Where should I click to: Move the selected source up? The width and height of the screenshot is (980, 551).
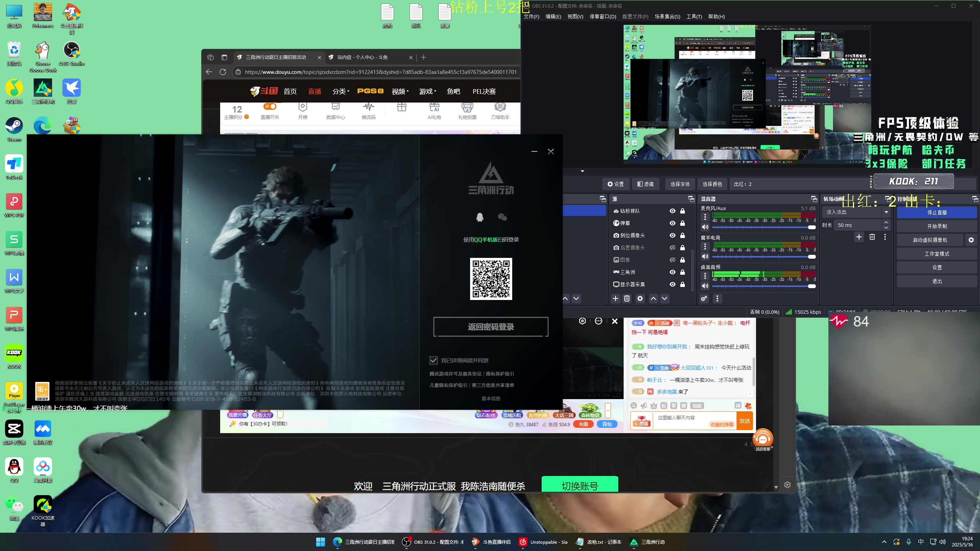tap(653, 298)
